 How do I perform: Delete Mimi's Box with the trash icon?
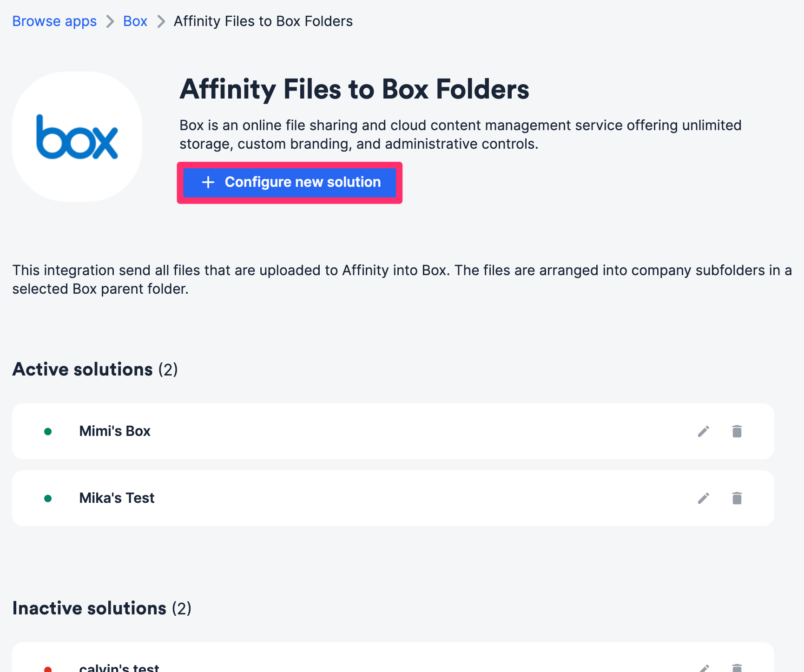point(737,431)
